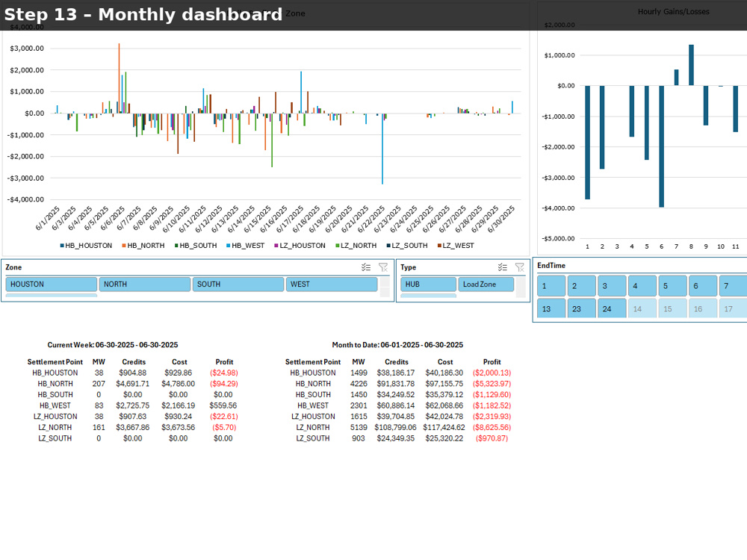Viewport: 747px width, 560px height.
Task: Click Month to Date LZ_NORTH MW 5139
Action: (x=359, y=428)
